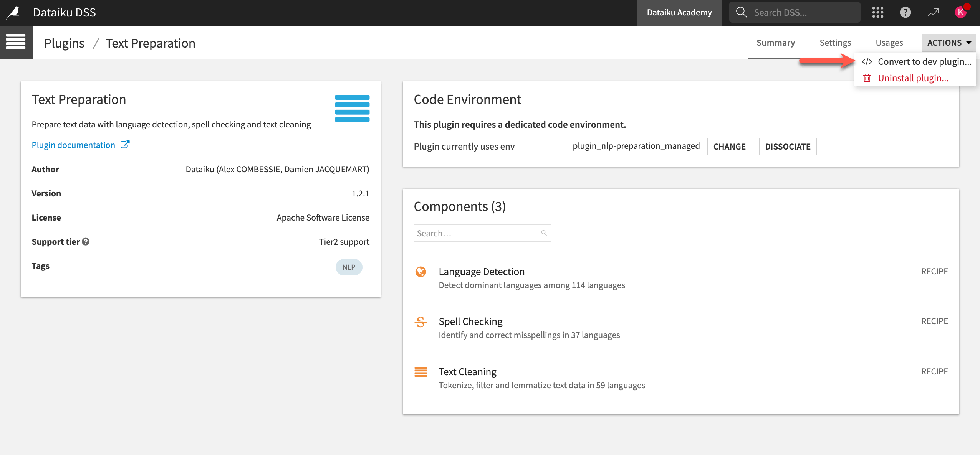Viewport: 980px width, 455px height.
Task: Click the Dataiku Academy link
Action: coord(680,12)
